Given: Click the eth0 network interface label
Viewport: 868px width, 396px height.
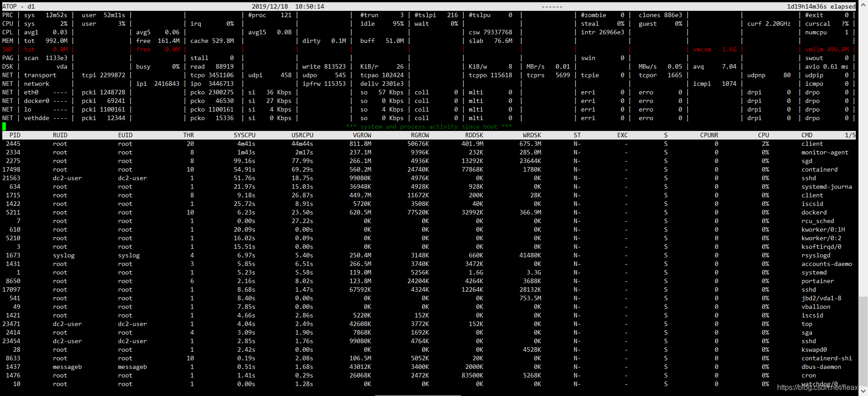Looking at the screenshot, I should [31, 92].
